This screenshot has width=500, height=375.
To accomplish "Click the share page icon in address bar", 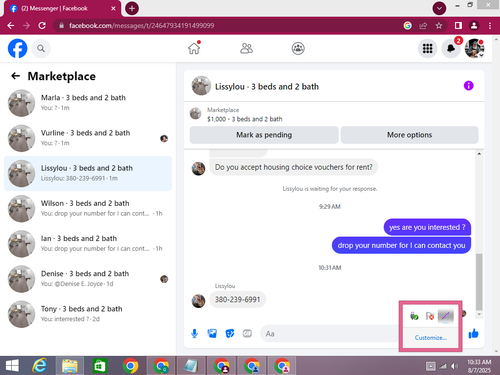I will pyautogui.click(x=423, y=26).
